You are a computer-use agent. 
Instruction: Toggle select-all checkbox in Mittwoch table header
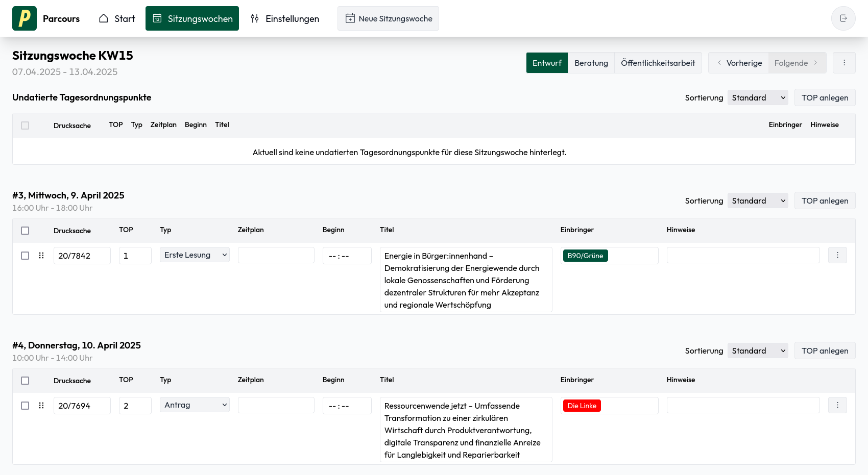point(25,231)
